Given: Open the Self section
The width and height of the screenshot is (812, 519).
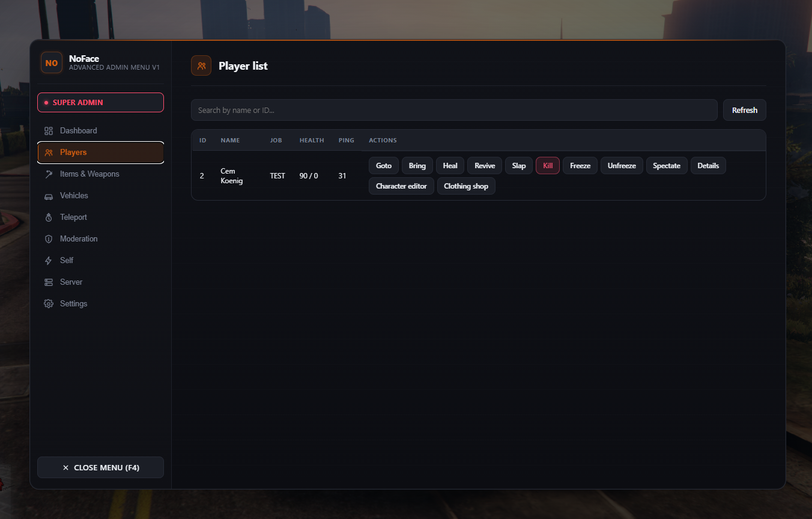Looking at the screenshot, I should pos(100,261).
